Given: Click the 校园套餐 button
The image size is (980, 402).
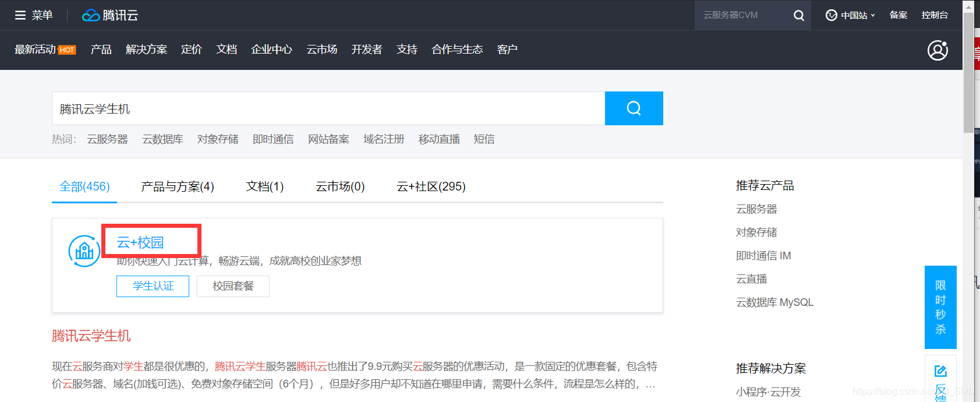Looking at the screenshot, I should coord(233,286).
